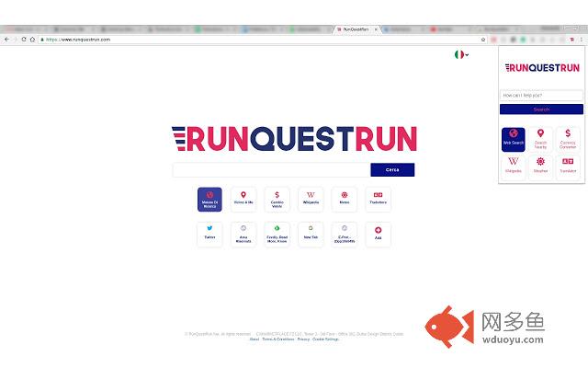Bookmark page with the star icon
The image size is (588, 368).
[x=483, y=40]
